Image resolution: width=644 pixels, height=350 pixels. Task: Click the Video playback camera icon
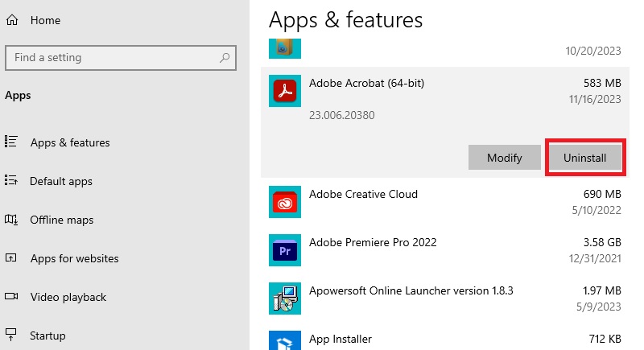click(x=11, y=296)
